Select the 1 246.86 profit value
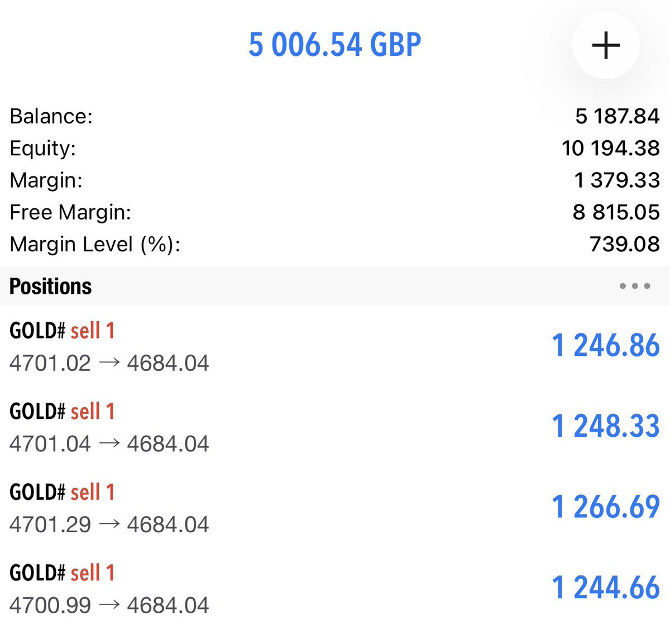Viewport: 670px width, 644px height. (606, 345)
